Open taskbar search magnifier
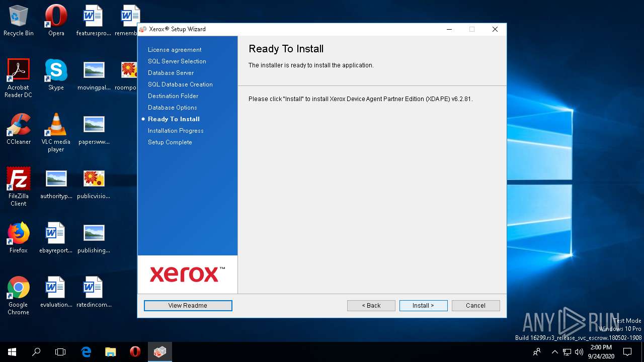The image size is (644, 362). pyautogui.click(x=36, y=352)
